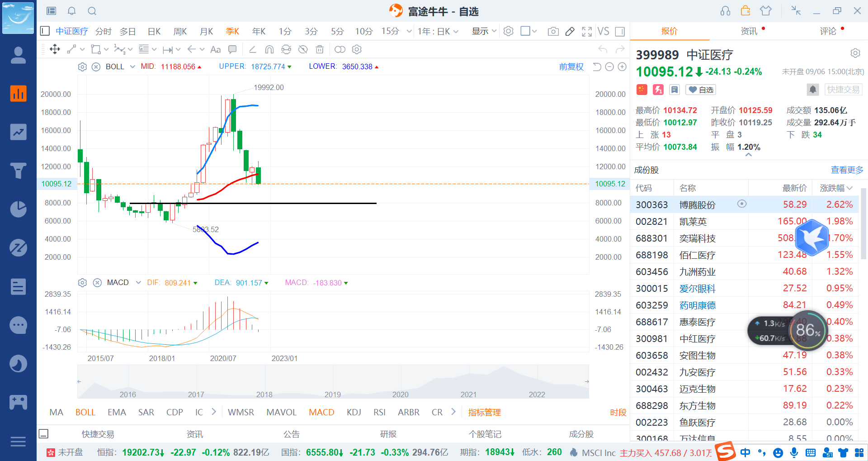The width and height of the screenshot is (868, 461).
Task: Select the text annotation Aa tool
Action: [216, 49]
